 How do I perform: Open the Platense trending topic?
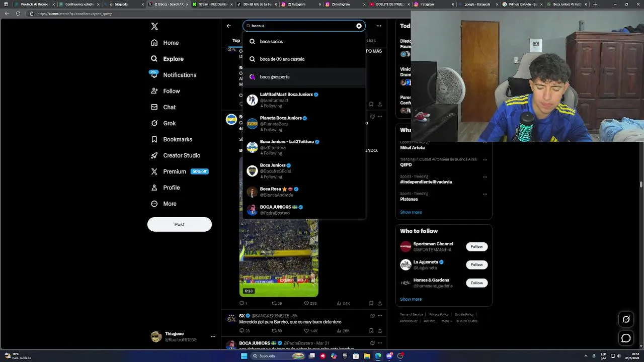409,199
